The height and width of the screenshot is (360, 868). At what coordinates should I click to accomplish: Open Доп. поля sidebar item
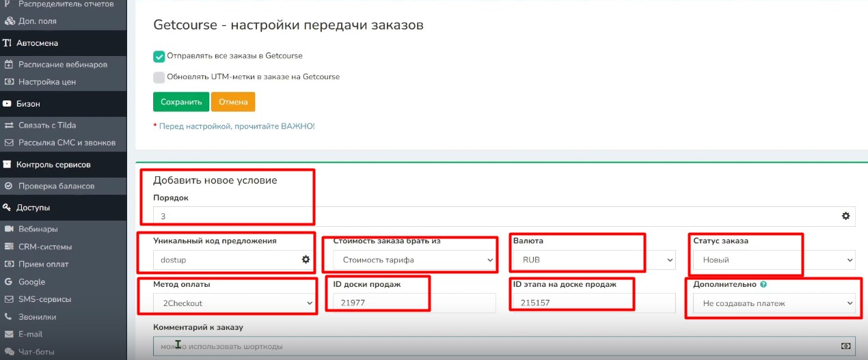pyautogui.click(x=37, y=21)
